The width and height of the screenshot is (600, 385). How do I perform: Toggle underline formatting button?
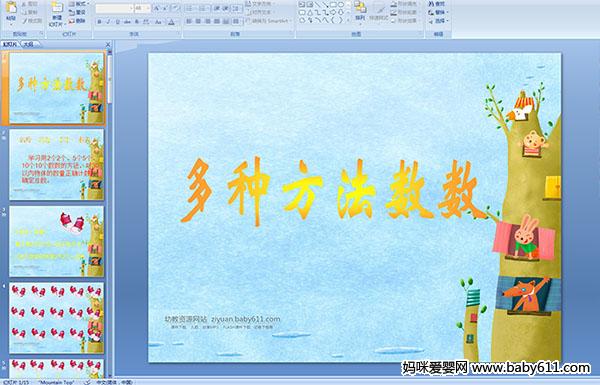pyautogui.click(x=118, y=22)
